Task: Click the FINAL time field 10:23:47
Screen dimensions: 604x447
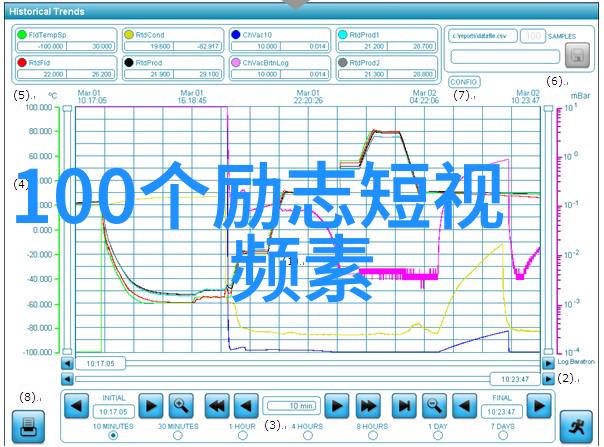Action: (x=502, y=412)
